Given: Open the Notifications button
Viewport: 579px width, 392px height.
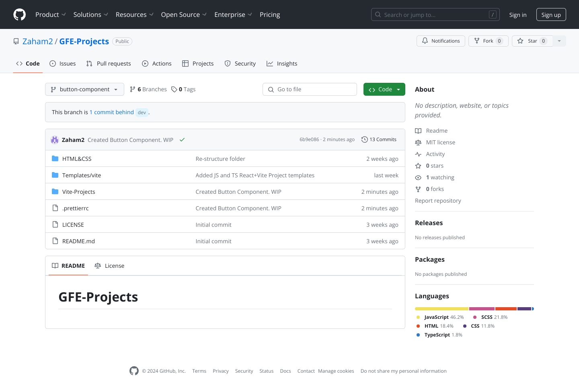Looking at the screenshot, I should [441, 41].
